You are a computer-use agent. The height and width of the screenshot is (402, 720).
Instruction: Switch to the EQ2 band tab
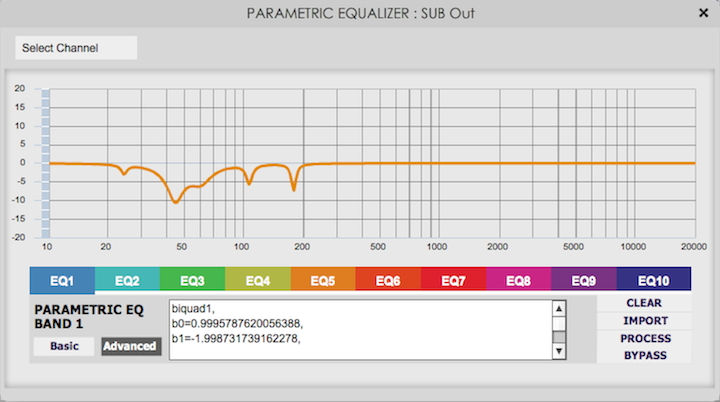[x=127, y=279]
